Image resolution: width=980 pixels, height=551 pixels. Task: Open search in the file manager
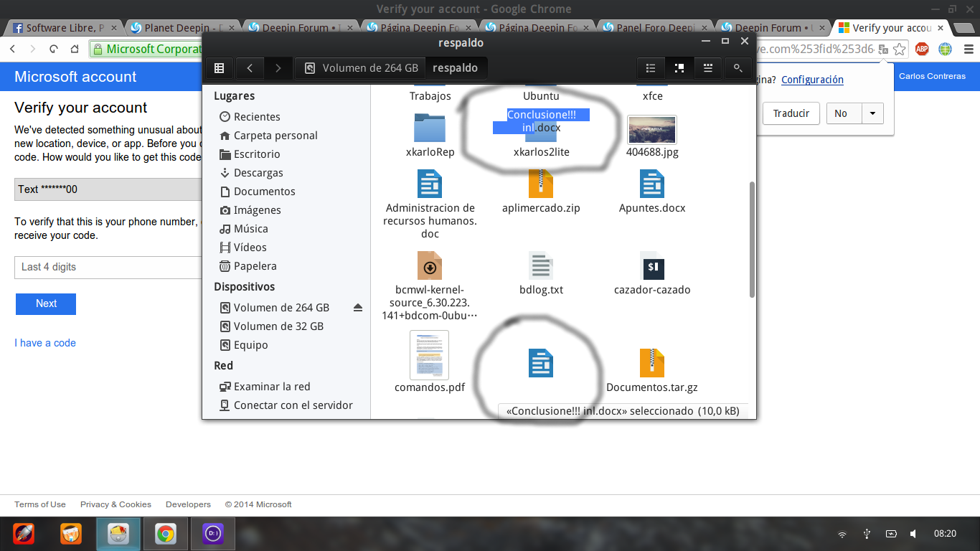pyautogui.click(x=738, y=68)
